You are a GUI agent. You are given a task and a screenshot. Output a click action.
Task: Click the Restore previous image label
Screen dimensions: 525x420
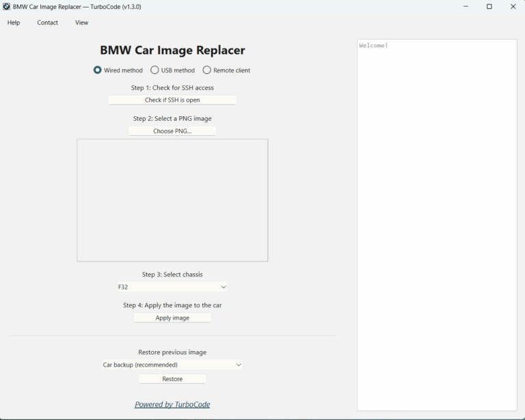coord(172,352)
